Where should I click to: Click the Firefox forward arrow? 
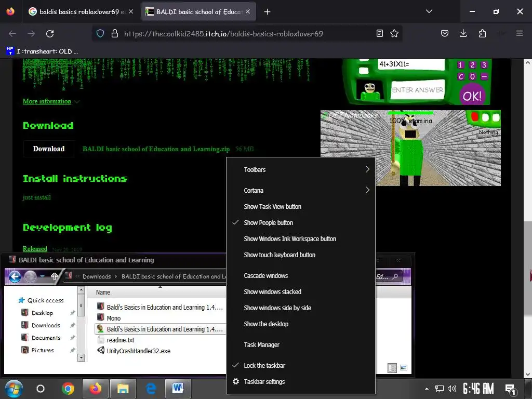point(31,34)
